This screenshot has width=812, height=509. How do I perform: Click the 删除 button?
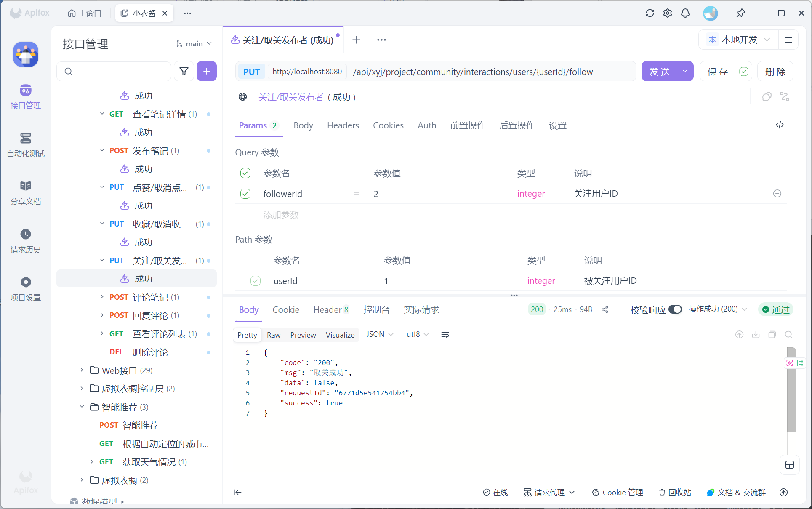coord(775,72)
